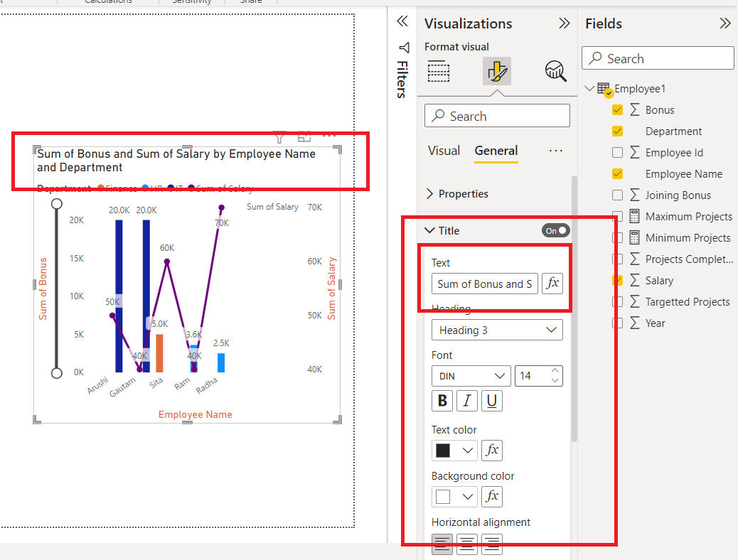Uncheck the Bonus field
The height and width of the screenshot is (560, 738).
click(x=618, y=110)
